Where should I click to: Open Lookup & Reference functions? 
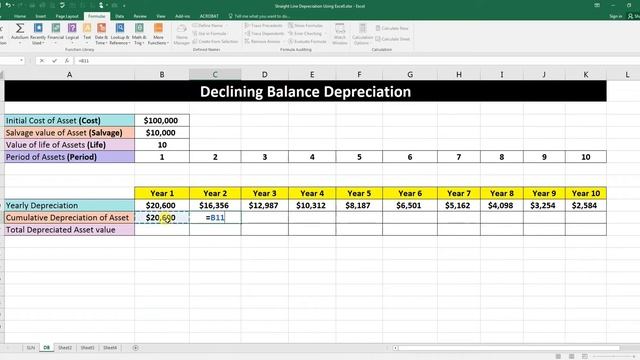[x=120, y=33]
